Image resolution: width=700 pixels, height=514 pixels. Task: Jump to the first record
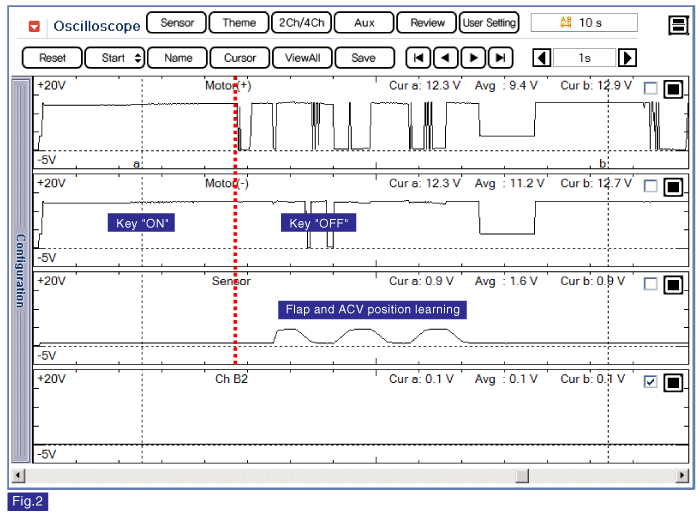[x=418, y=58]
